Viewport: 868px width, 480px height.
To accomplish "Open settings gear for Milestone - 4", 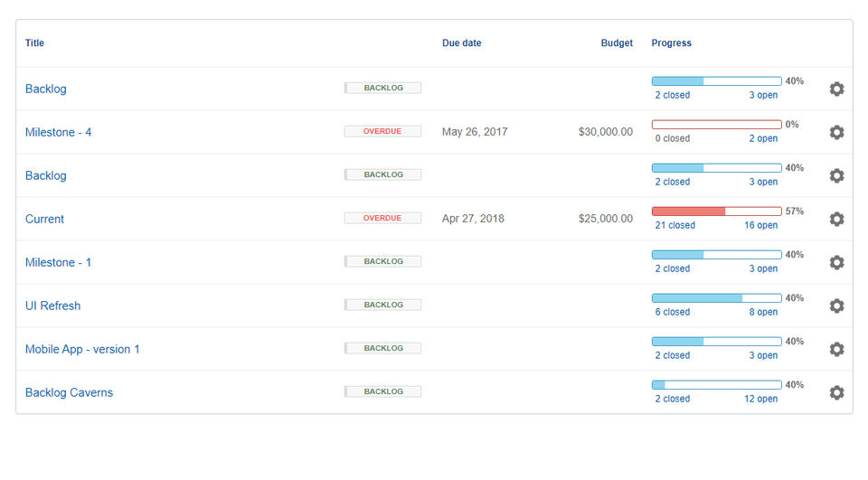I will [836, 132].
